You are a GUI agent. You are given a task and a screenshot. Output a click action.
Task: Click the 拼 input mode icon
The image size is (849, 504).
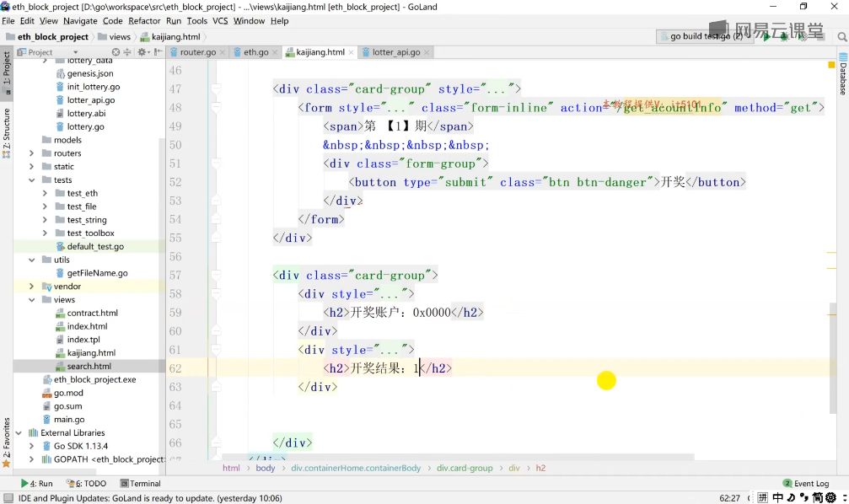click(x=762, y=497)
